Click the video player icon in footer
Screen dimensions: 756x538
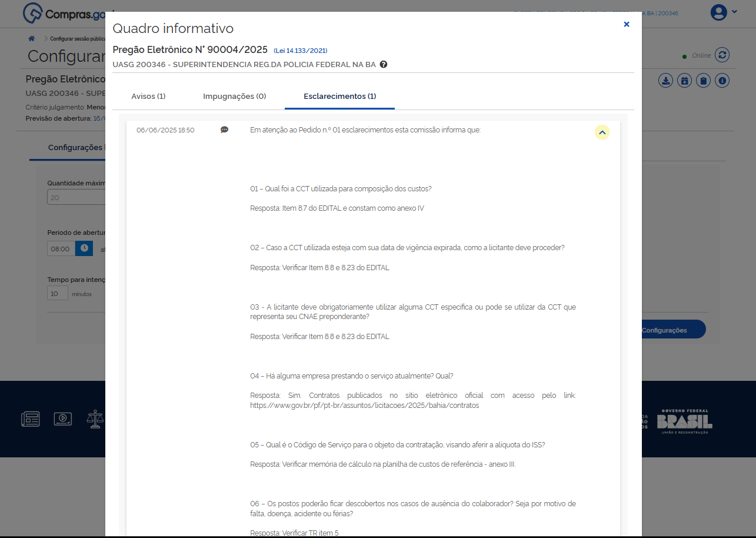point(62,419)
